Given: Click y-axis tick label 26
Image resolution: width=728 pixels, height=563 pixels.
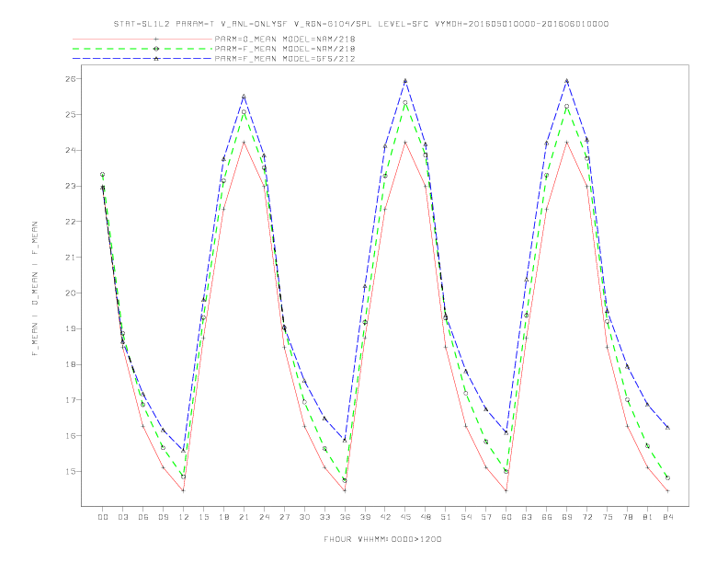Looking at the screenshot, I should click(x=71, y=79).
